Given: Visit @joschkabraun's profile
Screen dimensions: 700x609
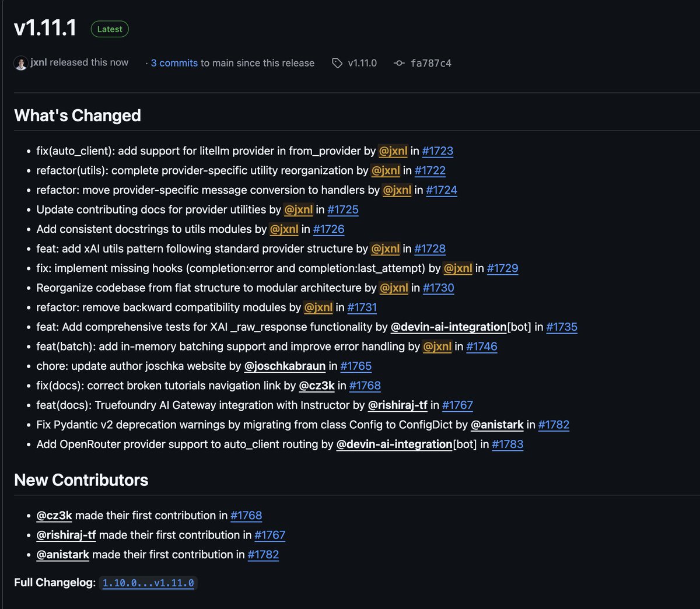Looking at the screenshot, I should point(285,366).
